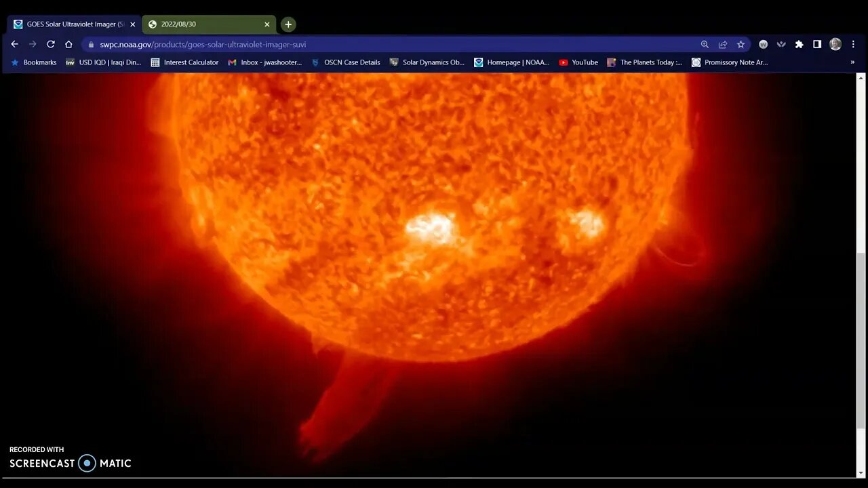
Task: Click the site lock icon
Action: (x=92, y=45)
